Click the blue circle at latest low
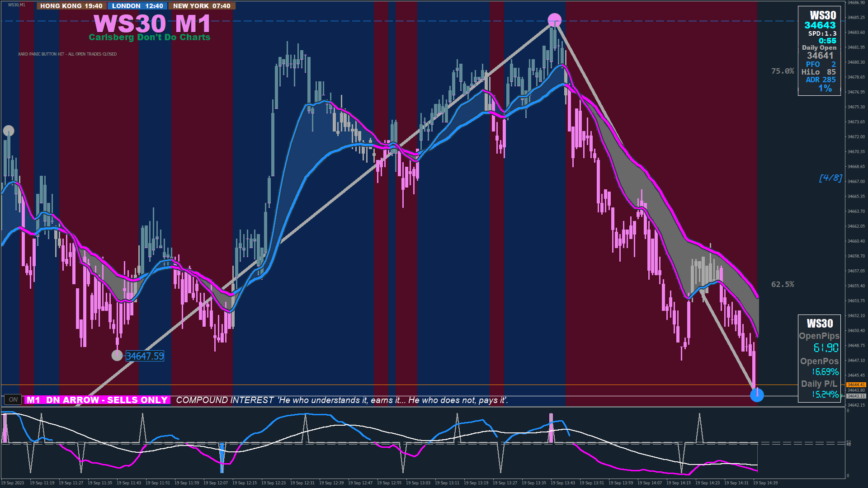868x488 pixels. [757, 395]
